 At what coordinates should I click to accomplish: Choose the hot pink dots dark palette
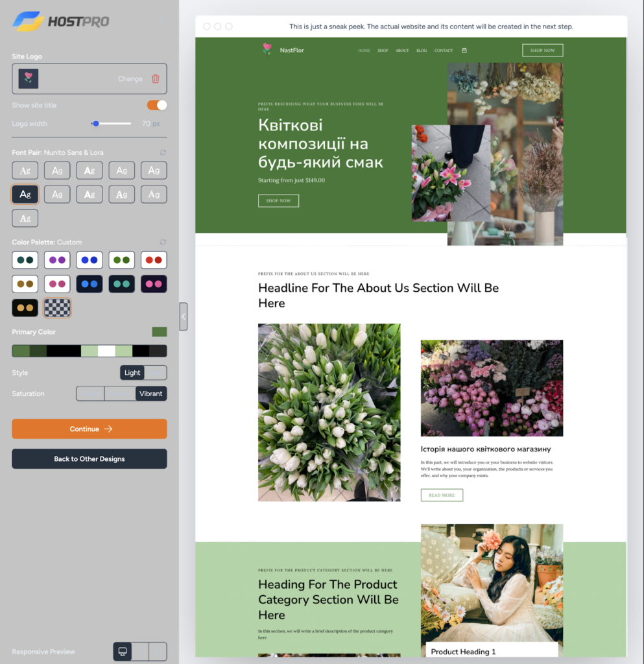tap(154, 284)
